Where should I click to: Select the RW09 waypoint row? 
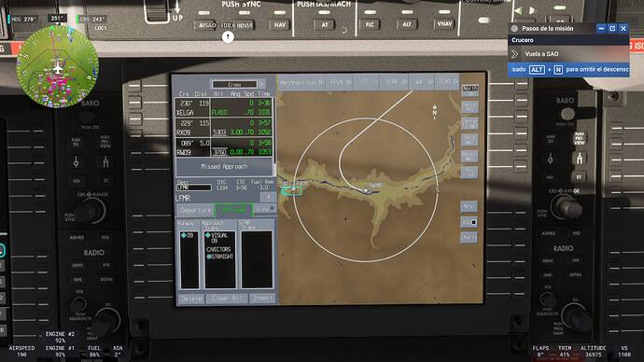pos(224,147)
